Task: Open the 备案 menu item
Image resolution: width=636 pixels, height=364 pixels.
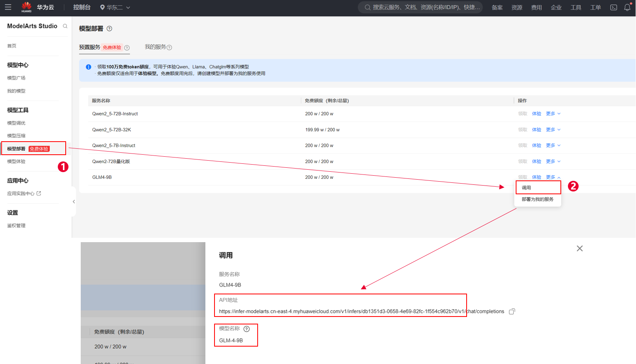Action: coord(497,8)
